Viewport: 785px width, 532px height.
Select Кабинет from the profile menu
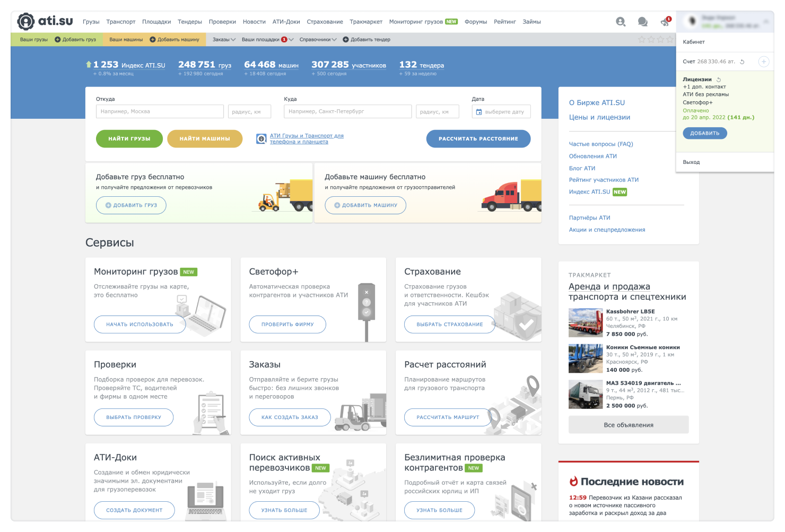[694, 42]
